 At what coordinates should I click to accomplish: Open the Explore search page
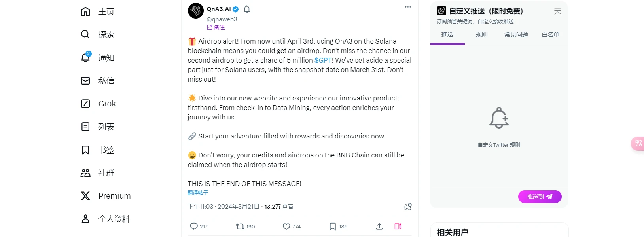(106, 34)
